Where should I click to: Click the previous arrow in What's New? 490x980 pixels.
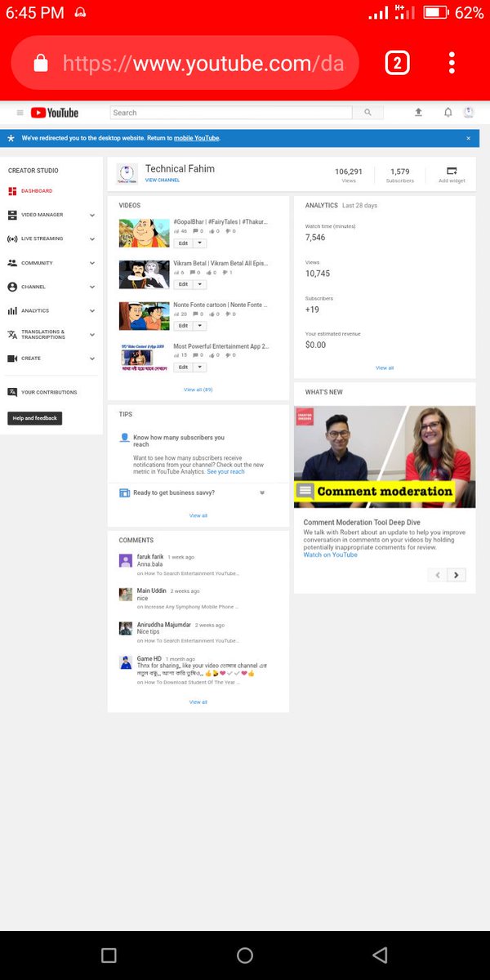pyautogui.click(x=438, y=575)
